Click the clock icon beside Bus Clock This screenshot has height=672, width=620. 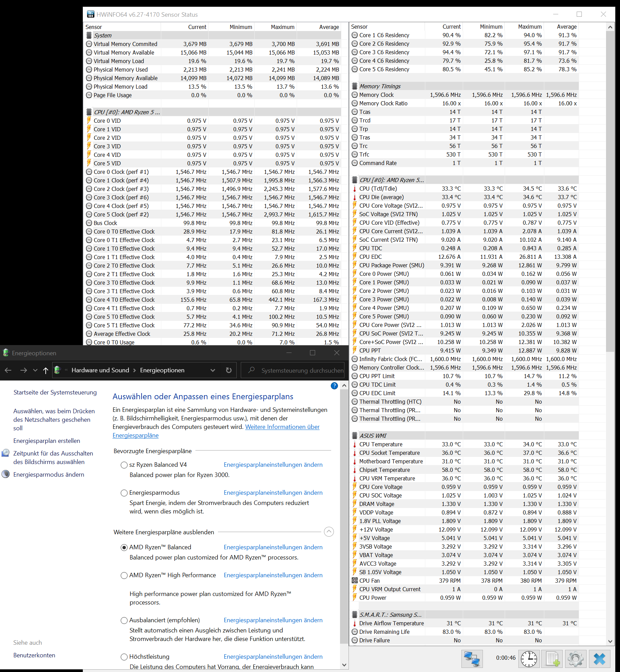pos(89,223)
